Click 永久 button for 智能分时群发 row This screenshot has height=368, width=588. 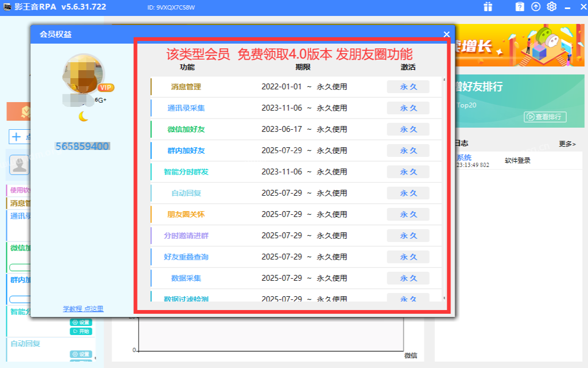click(x=408, y=172)
